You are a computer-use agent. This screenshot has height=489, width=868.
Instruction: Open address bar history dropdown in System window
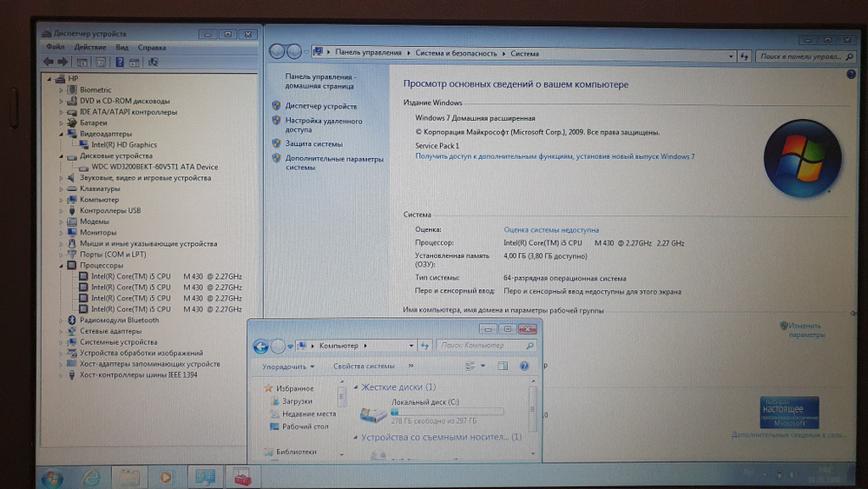[731, 56]
